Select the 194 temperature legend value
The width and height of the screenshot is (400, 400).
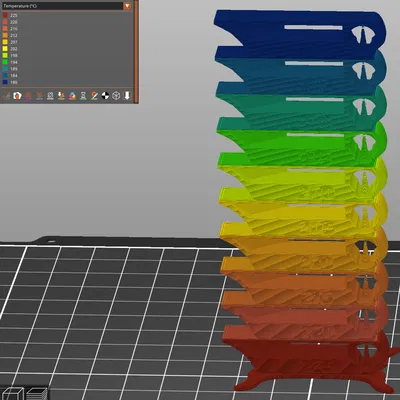click(x=14, y=62)
